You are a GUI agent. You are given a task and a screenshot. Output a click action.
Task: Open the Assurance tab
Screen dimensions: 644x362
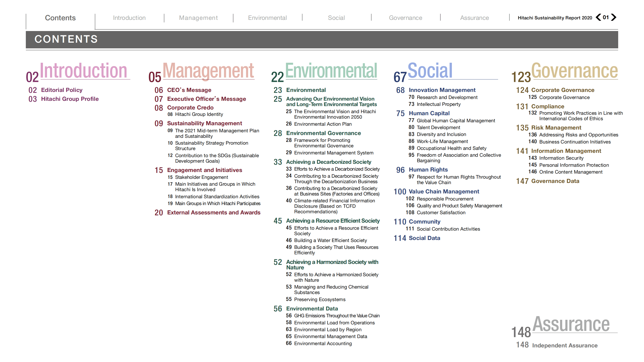tap(474, 18)
